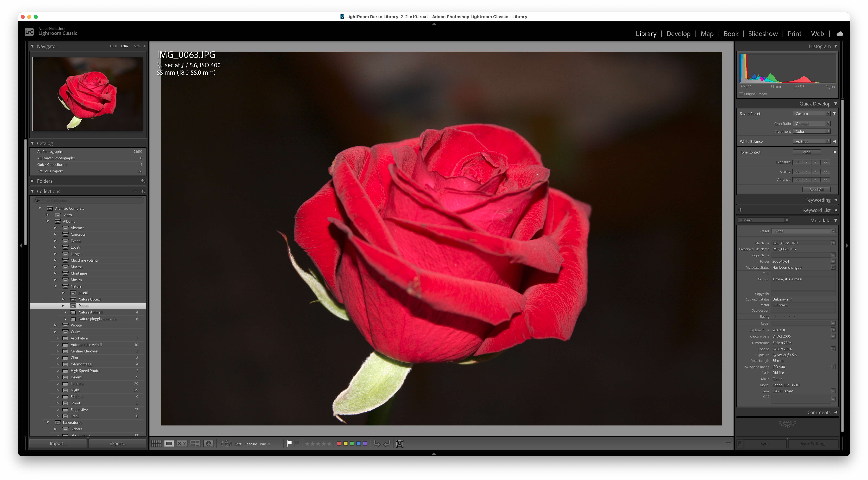868x480 pixels.
Task: Open the Map module
Action: [707, 34]
